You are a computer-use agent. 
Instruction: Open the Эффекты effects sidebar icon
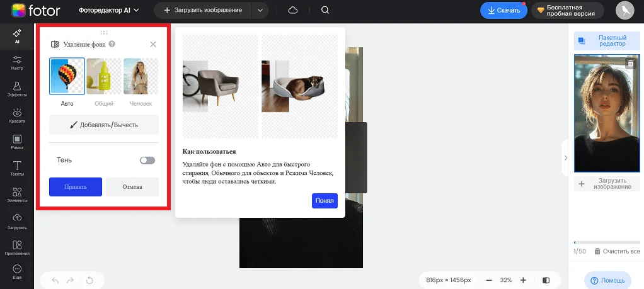point(17,89)
